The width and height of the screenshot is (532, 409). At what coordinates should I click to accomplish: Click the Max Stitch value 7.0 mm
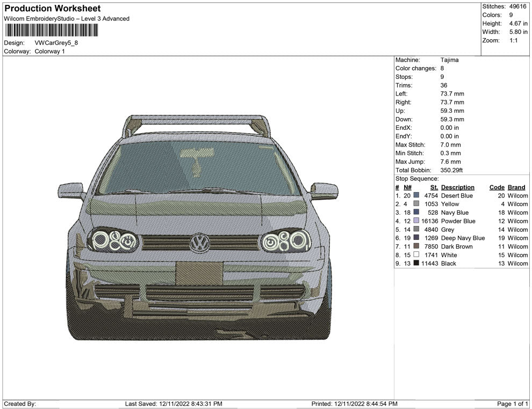[x=450, y=145]
